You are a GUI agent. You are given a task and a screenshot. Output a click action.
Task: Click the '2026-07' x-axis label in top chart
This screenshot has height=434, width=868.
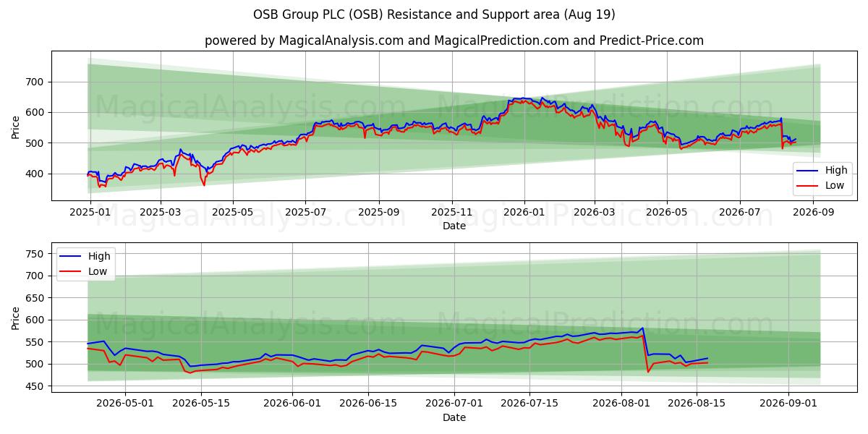[739, 213]
